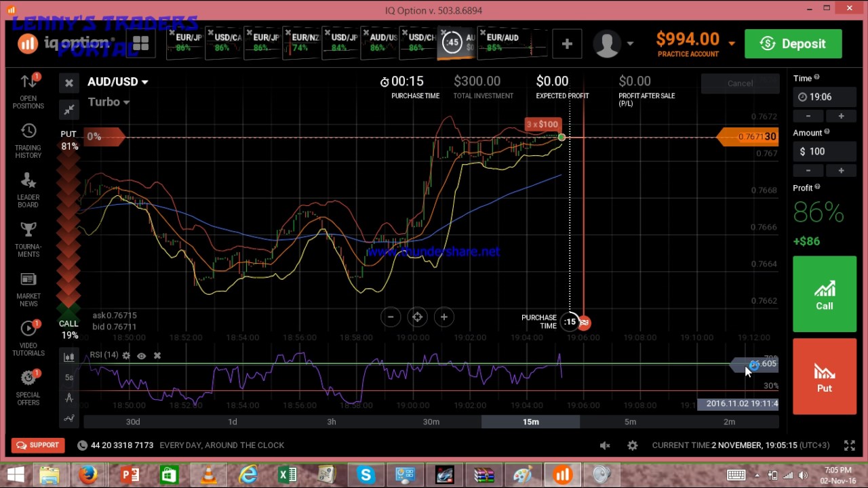Mute the platform sound

[x=605, y=445]
